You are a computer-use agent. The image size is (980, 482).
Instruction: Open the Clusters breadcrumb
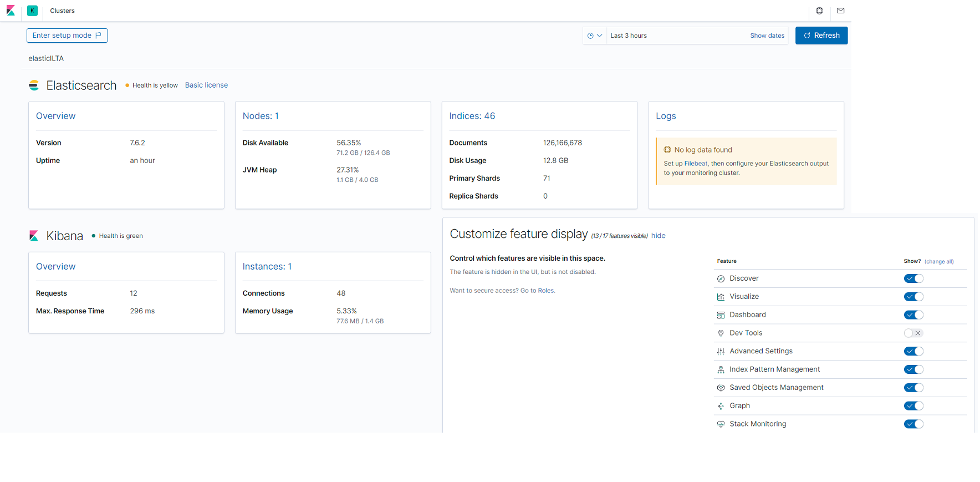(62, 11)
